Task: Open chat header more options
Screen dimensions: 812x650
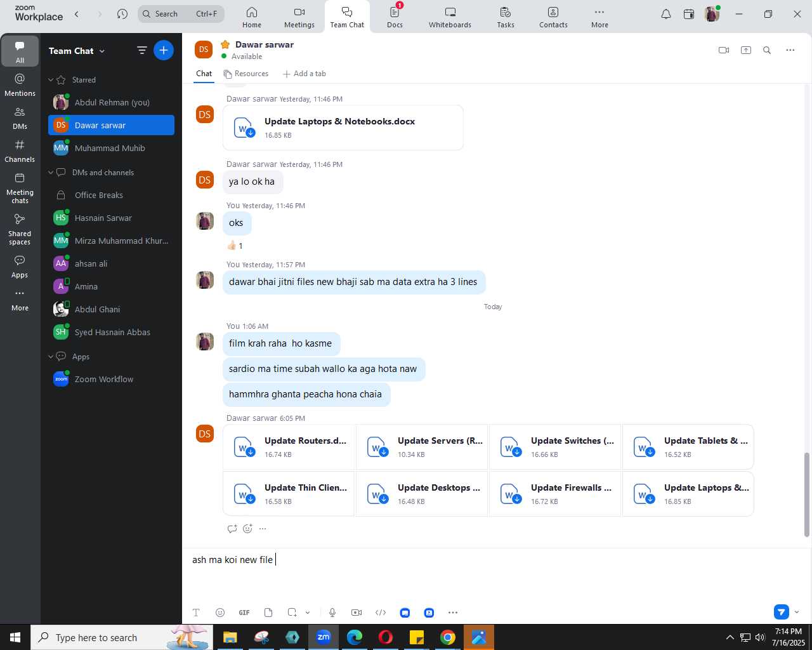Action: 790,50
